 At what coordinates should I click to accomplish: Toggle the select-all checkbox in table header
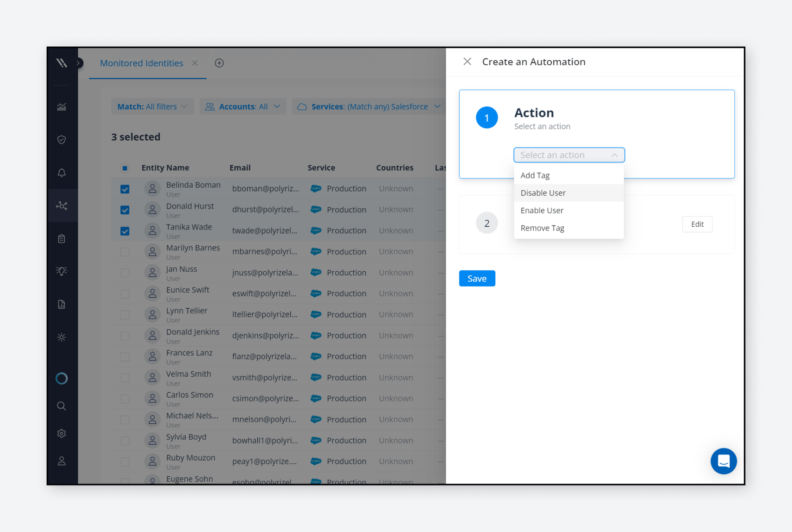(x=125, y=168)
